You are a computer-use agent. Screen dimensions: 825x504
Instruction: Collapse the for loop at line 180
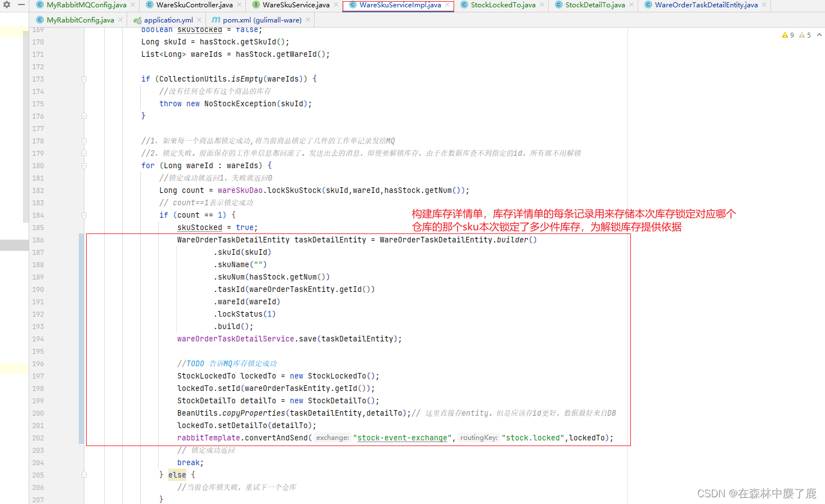pos(84,166)
